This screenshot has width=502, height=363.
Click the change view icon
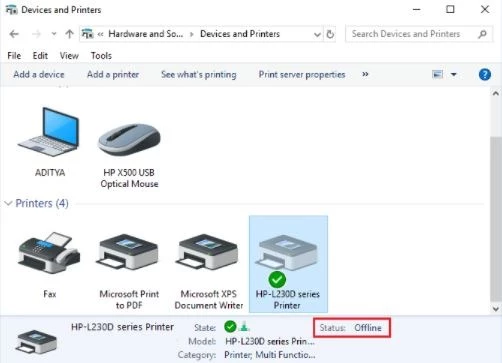pyautogui.click(x=437, y=74)
